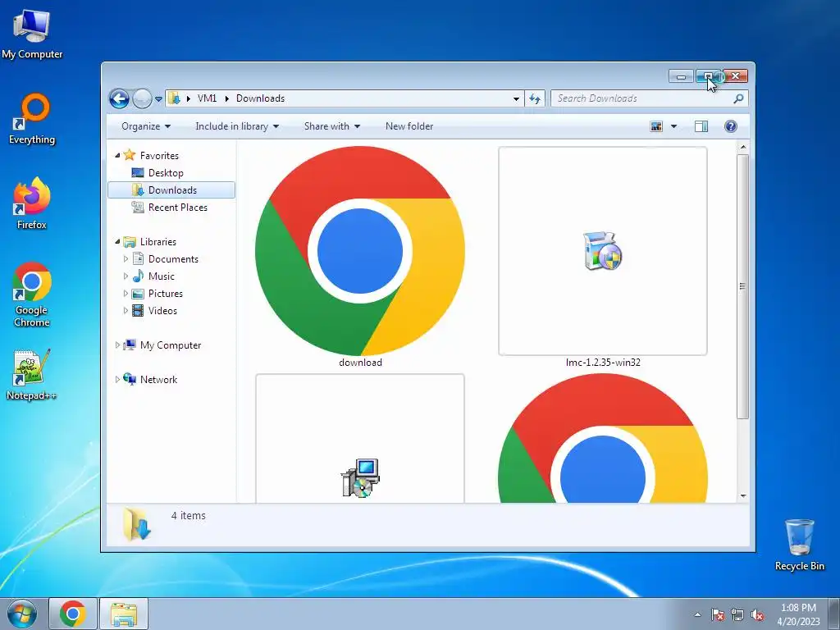Click the Downloads folder icon in details pane
Image resolution: width=840 pixels, height=630 pixels.
coord(137,524)
